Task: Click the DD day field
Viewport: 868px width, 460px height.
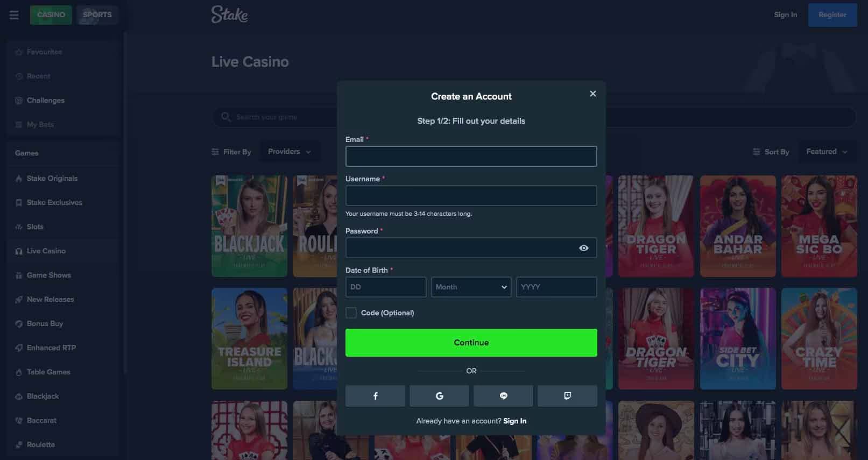Action: 385,287
